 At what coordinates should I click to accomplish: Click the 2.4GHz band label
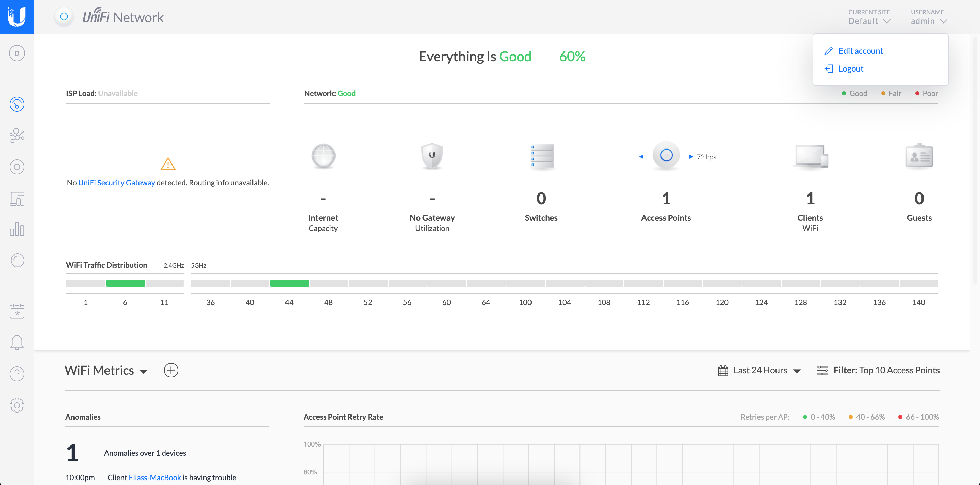coord(174,265)
